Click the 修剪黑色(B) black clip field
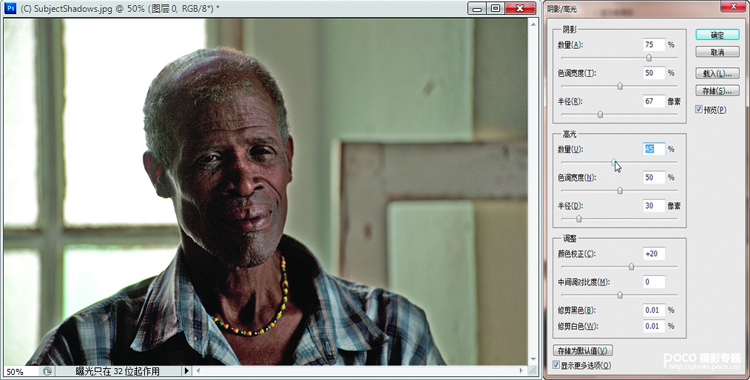 point(654,310)
